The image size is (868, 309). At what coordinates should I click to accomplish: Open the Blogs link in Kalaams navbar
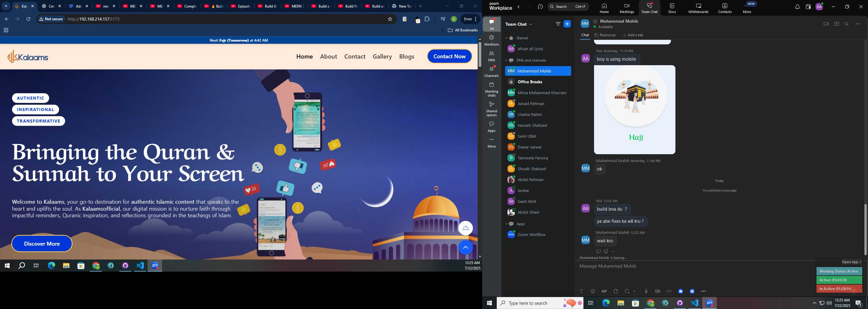(407, 56)
